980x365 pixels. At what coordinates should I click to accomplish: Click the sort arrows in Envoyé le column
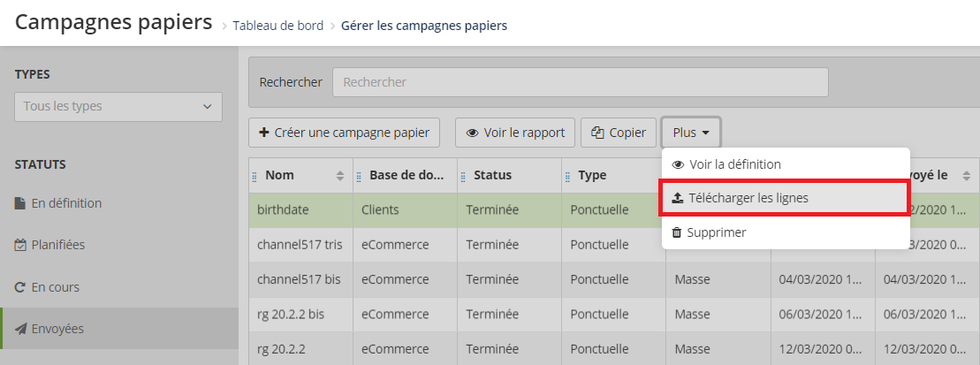coord(966,176)
